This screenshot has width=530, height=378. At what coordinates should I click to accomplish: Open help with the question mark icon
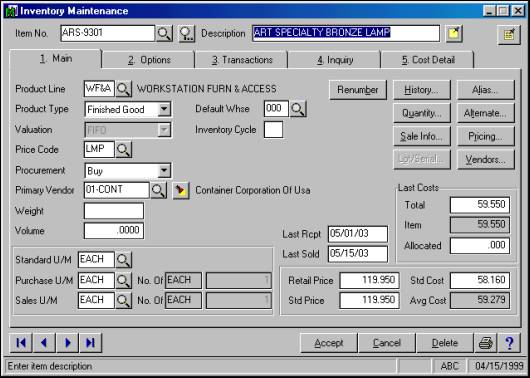click(509, 343)
